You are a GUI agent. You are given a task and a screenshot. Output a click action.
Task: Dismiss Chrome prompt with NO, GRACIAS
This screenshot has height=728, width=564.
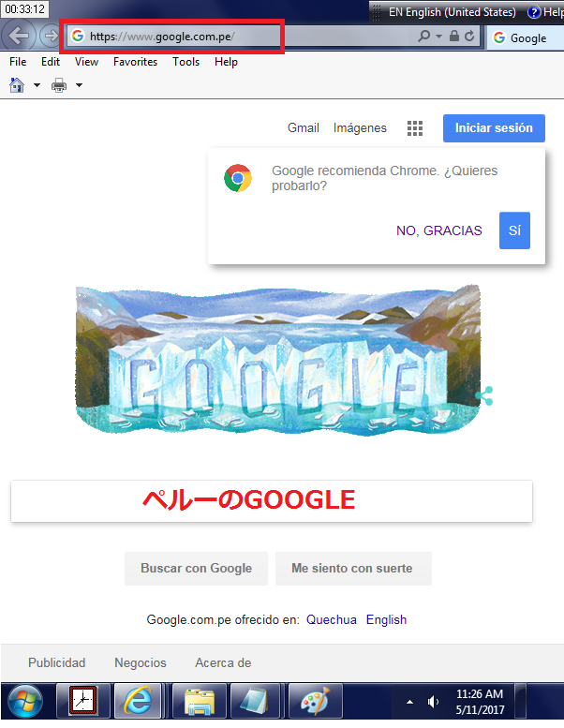pos(439,230)
